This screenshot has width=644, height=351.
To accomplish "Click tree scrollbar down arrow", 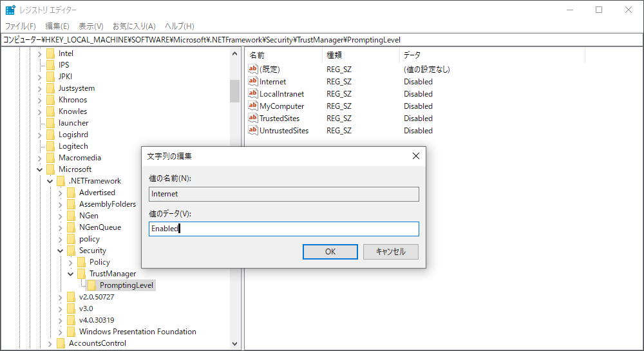I will tap(234, 344).
